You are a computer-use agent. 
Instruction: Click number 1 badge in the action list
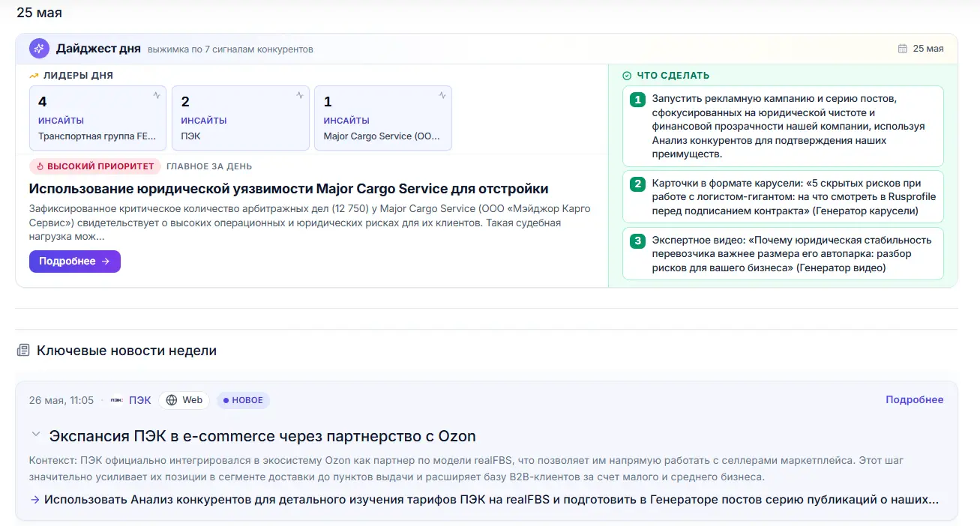pos(637,100)
